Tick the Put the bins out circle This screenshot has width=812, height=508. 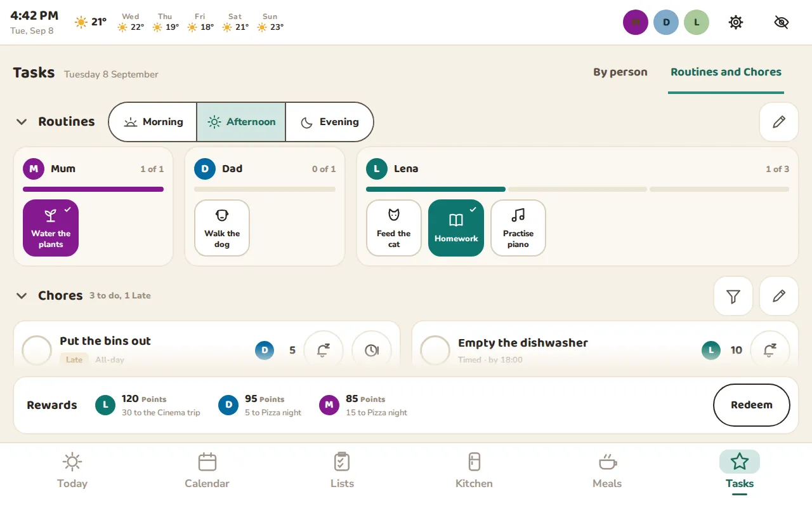pyautogui.click(x=37, y=350)
